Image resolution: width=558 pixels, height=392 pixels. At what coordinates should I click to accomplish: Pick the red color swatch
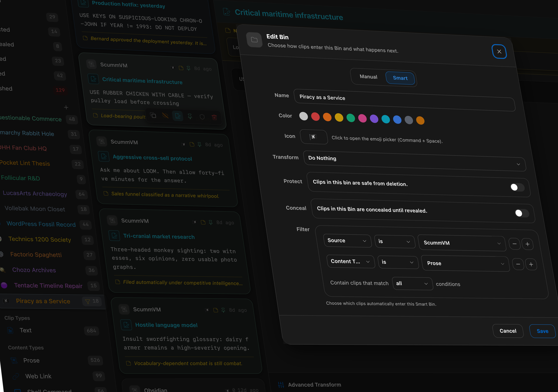(315, 117)
